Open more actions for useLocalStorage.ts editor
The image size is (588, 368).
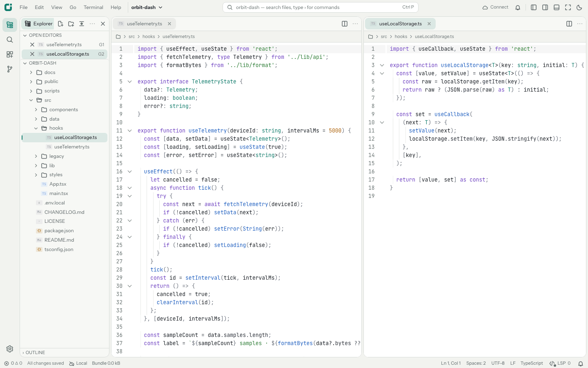pyautogui.click(x=580, y=24)
